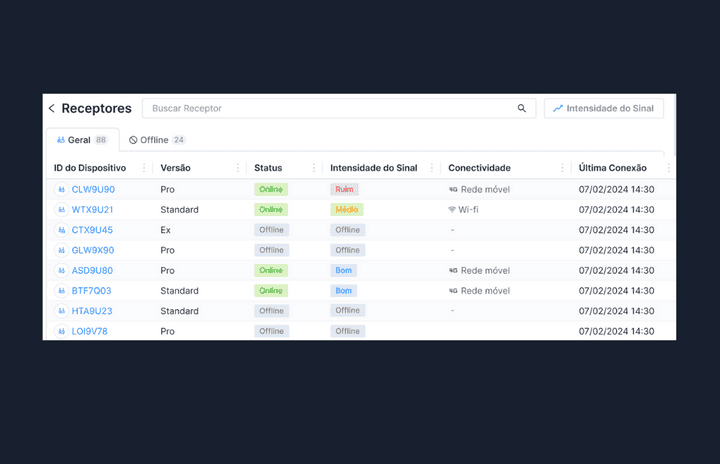The height and width of the screenshot is (464, 720).
Task: Open the ID do Dispositivo column menu
Action: click(144, 168)
